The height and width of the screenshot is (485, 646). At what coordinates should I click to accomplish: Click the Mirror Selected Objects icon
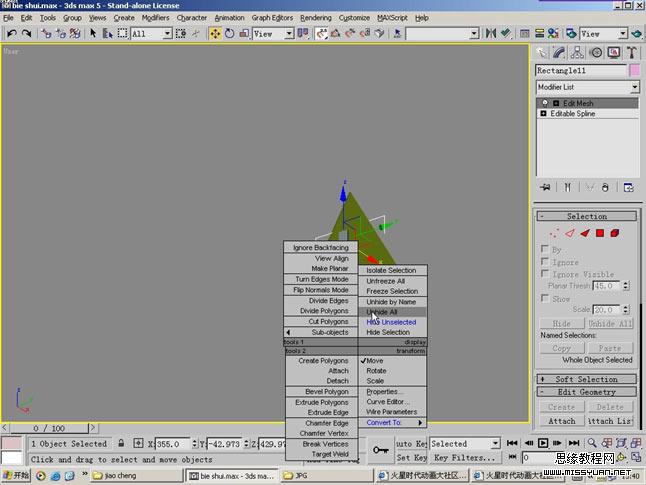tap(490, 33)
